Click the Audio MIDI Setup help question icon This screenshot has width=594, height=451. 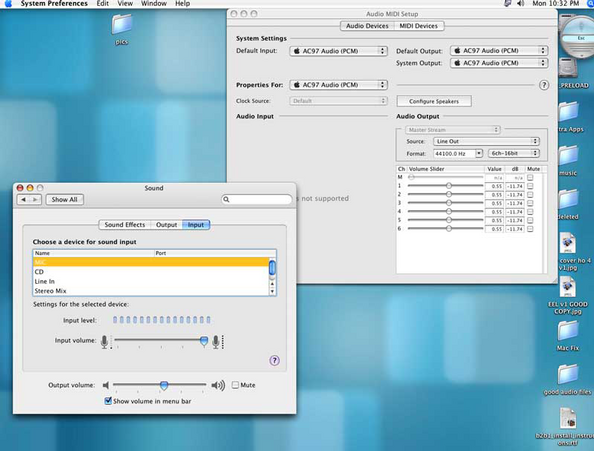pos(544,85)
